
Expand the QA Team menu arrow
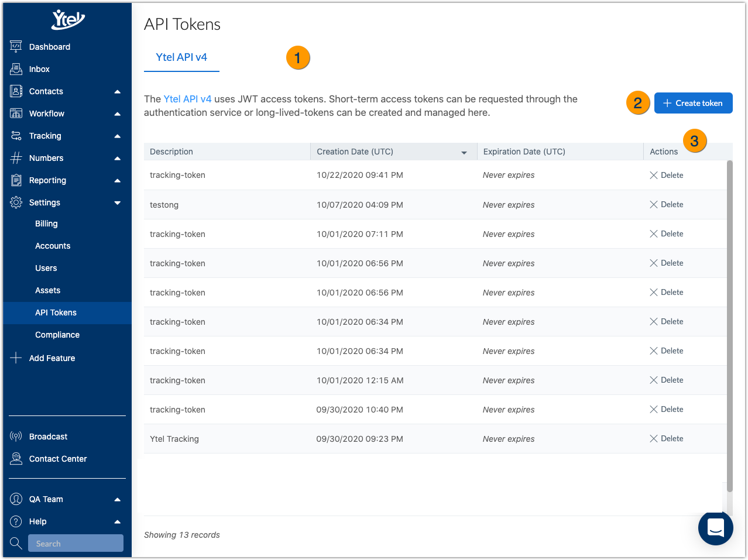[117, 499]
